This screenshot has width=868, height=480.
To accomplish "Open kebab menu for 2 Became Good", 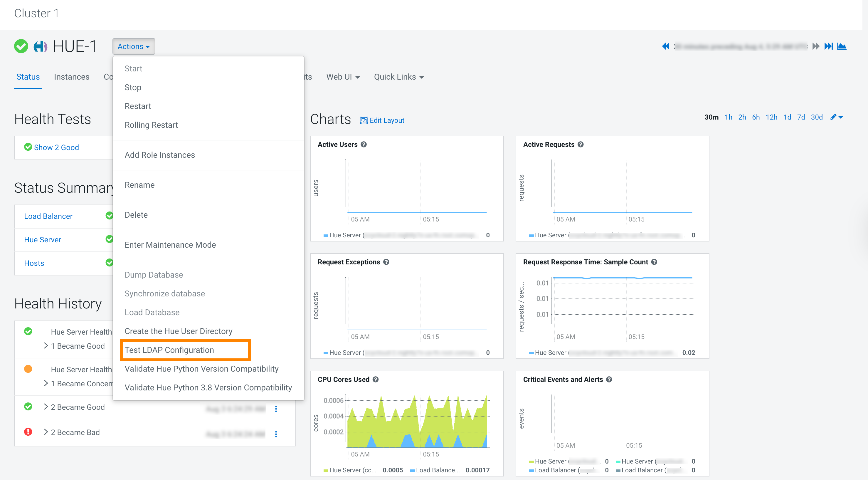I will [276, 409].
